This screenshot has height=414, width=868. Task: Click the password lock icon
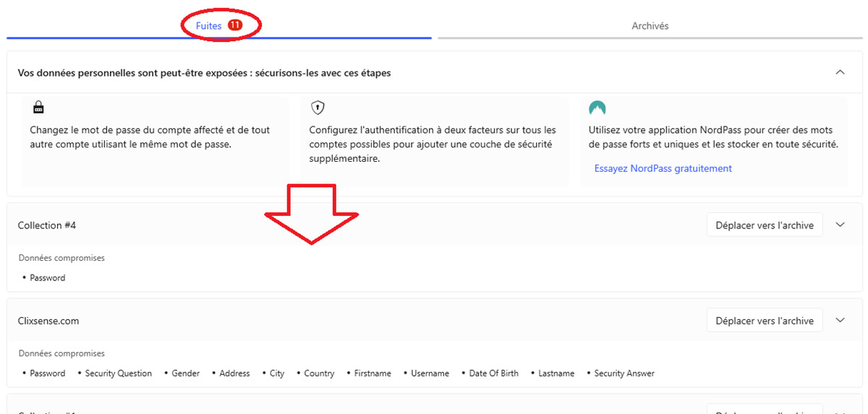[38, 108]
